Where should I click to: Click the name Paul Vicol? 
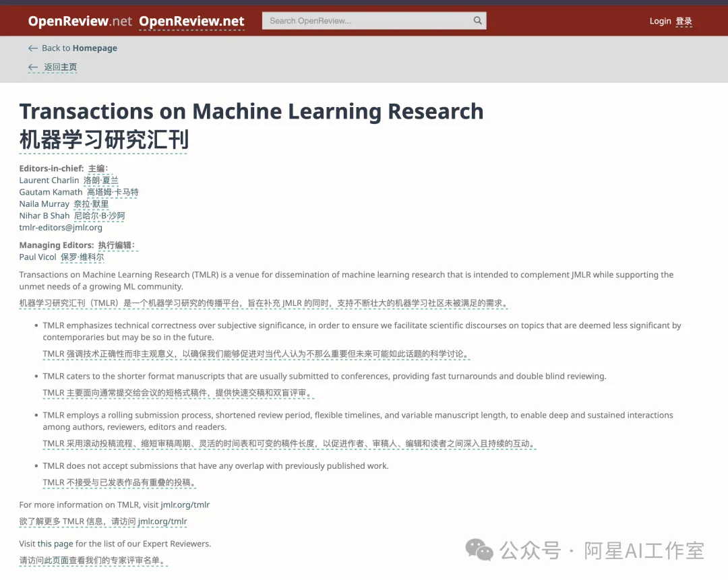point(38,257)
